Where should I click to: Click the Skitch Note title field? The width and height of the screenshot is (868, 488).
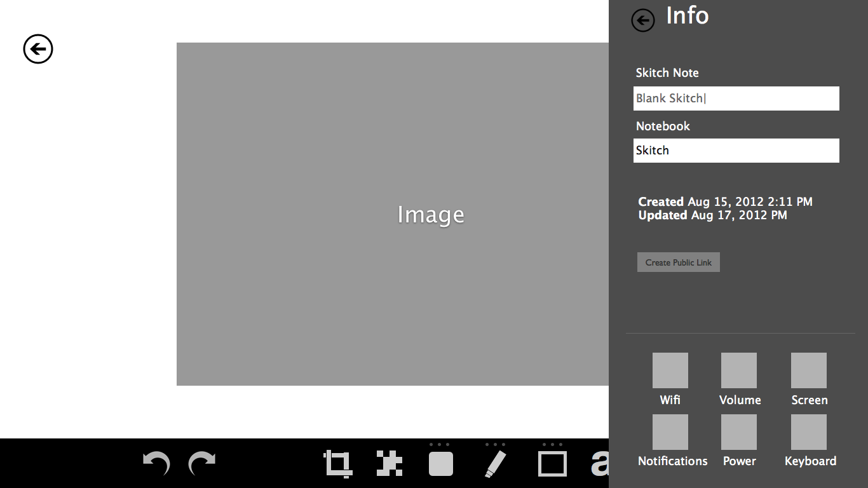[736, 98]
